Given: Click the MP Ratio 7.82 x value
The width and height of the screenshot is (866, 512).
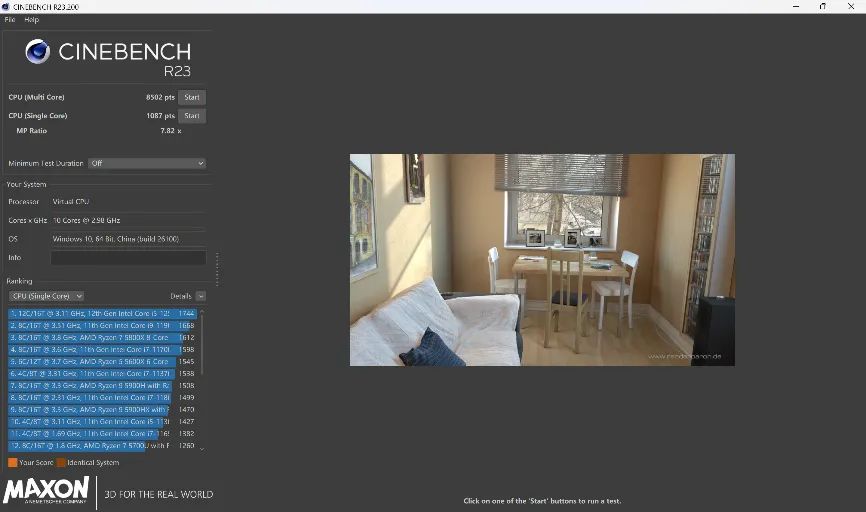Looking at the screenshot, I should tap(171, 131).
